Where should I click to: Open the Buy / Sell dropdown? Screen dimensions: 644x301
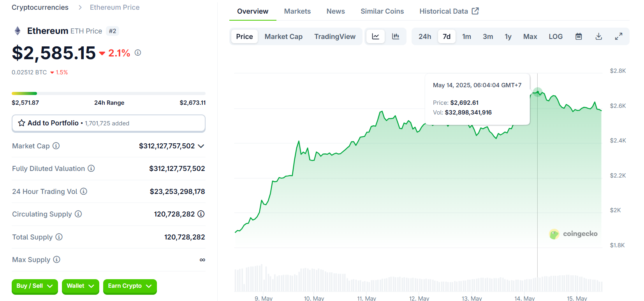coord(35,286)
